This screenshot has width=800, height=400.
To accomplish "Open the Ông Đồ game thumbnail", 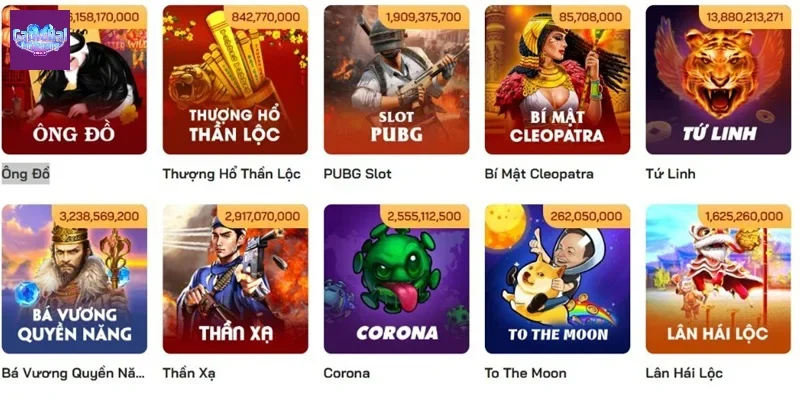I will click(74, 80).
